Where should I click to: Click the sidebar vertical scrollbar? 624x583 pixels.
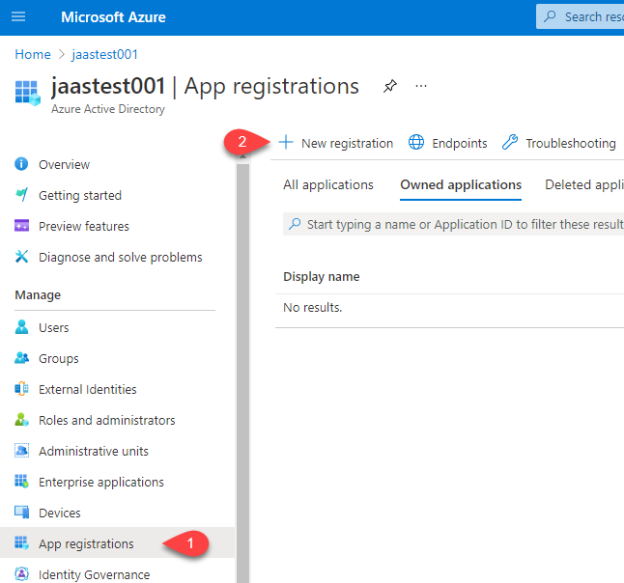click(243, 373)
